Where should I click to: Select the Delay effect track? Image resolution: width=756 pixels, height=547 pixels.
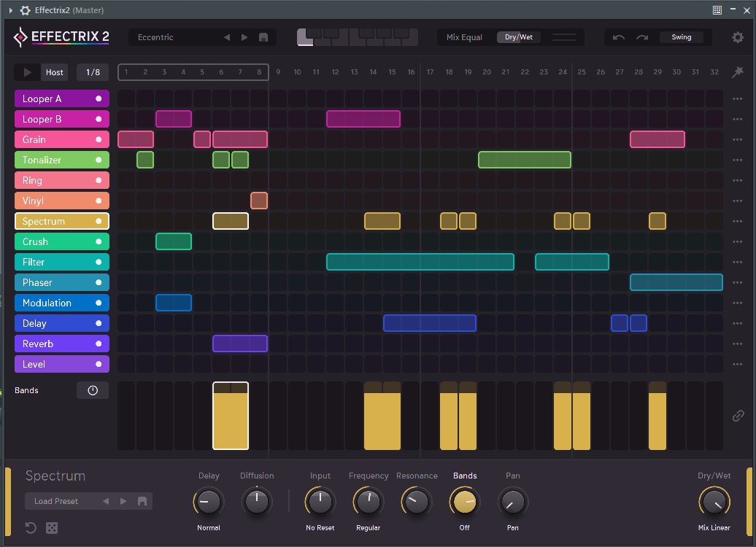coord(51,323)
